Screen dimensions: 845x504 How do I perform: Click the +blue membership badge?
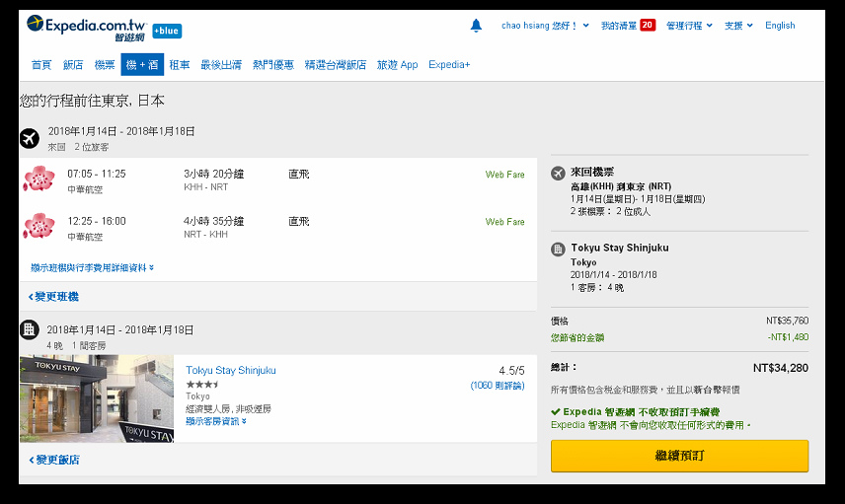click(x=167, y=31)
